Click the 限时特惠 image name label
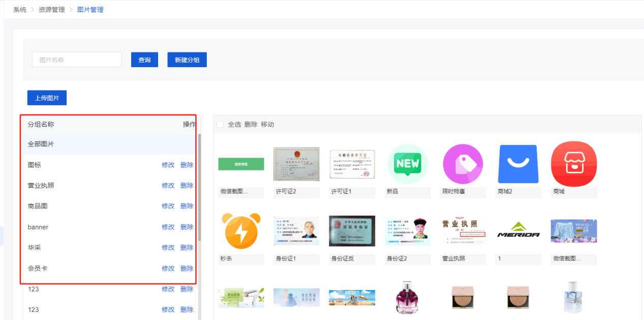The width and height of the screenshot is (644, 320). pyautogui.click(x=454, y=191)
